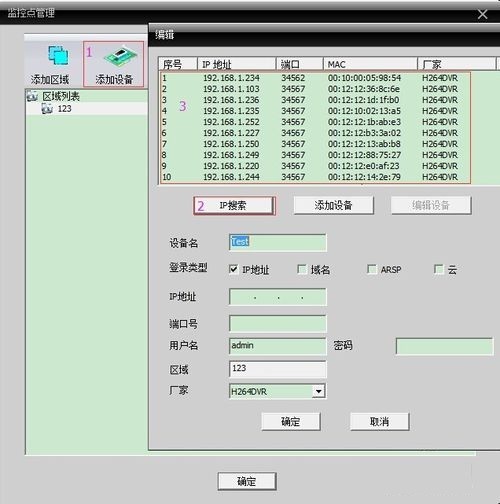The width and height of the screenshot is (500, 504).
Task: Sort by the MAC column header
Action: tap(370, 64)
